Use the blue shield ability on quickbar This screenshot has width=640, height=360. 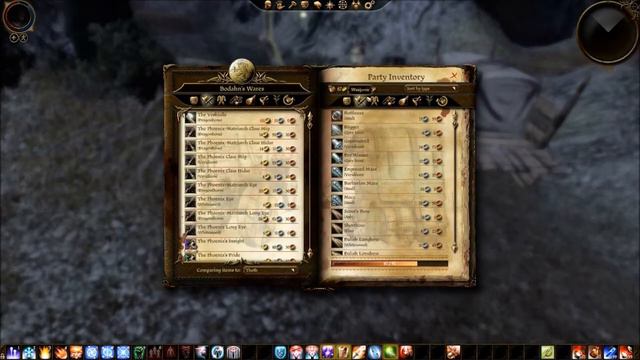click(x=280, y=352)
